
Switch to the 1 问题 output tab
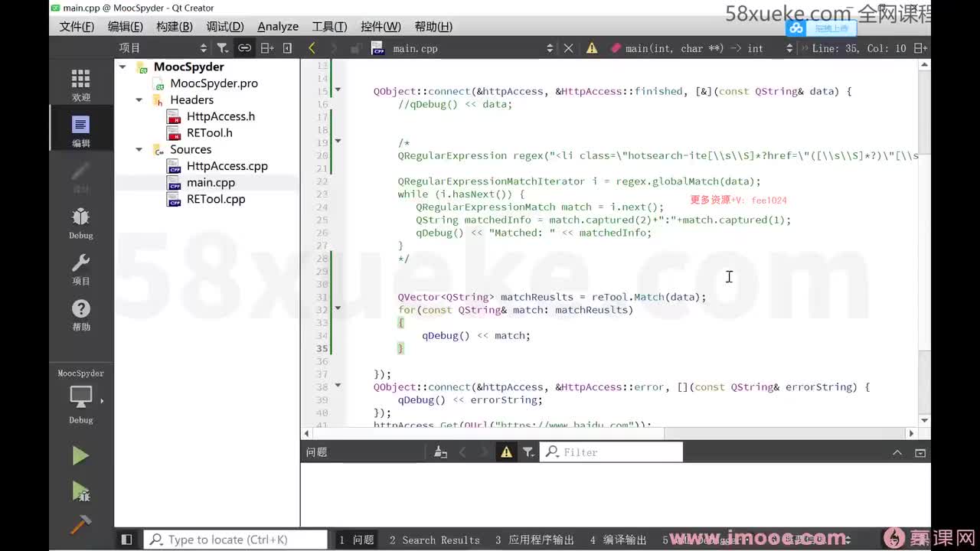coord(357,540)
